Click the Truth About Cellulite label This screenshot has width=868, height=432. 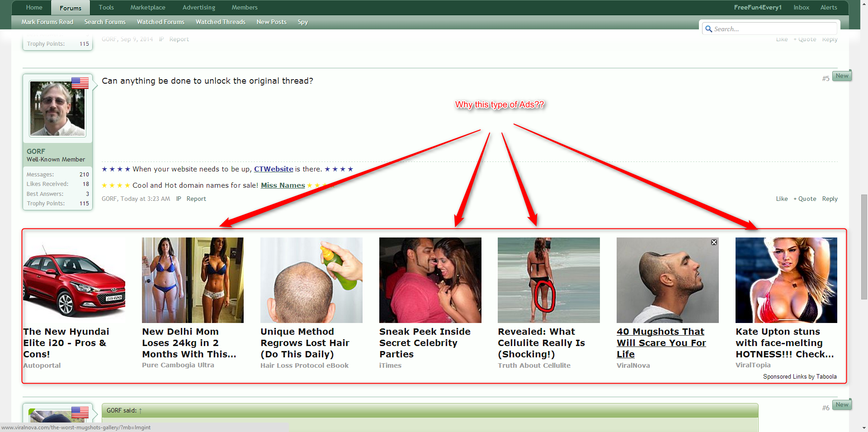click(534, 366)
